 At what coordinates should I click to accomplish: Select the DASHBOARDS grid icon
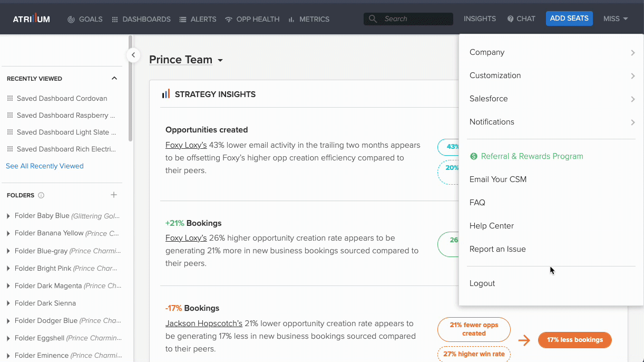click(x=115, y=19)
